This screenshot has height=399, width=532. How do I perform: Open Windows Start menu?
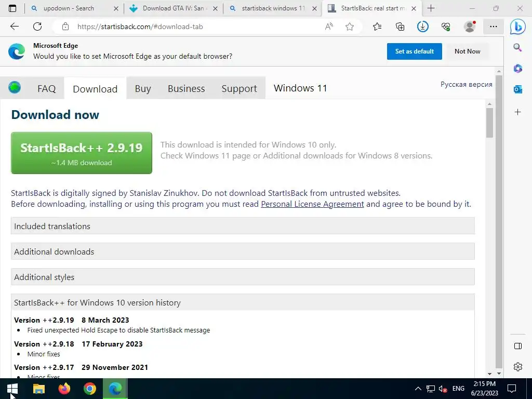point(12,389)
